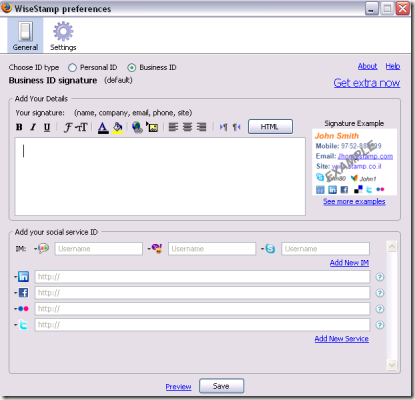Select the Business ID radio button
The image size is (415, 400).
click(132, 68)
